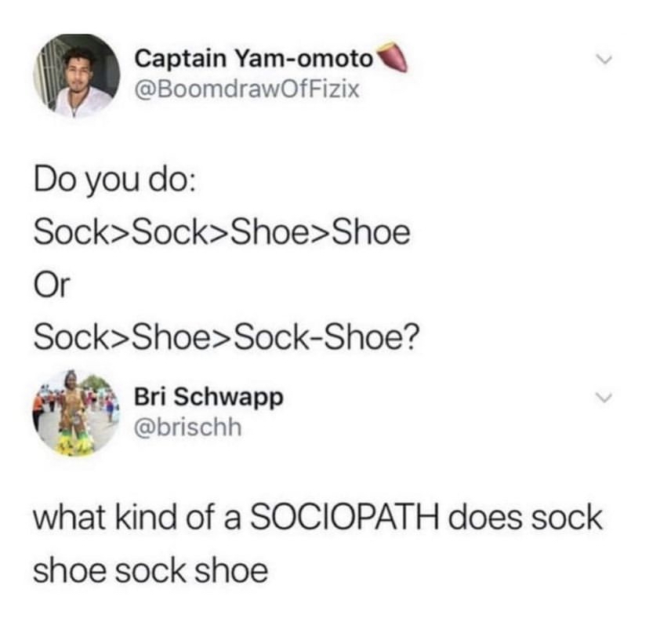Open Bri Schwapp's carnival profile picture
This screenshot has width=649, height=644.
(76, 413)
